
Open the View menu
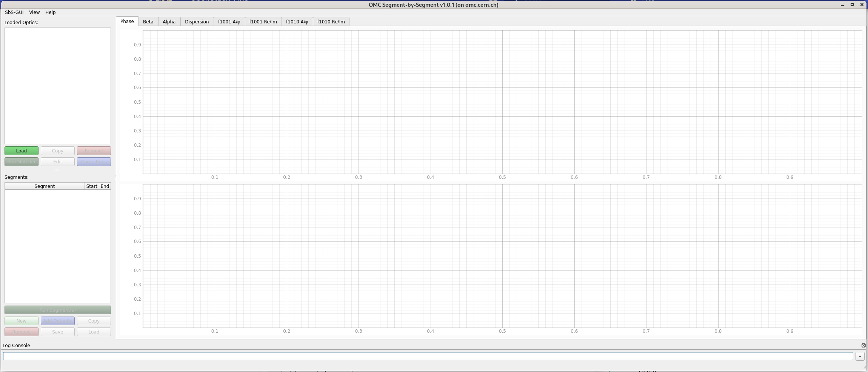coord(34,12)
